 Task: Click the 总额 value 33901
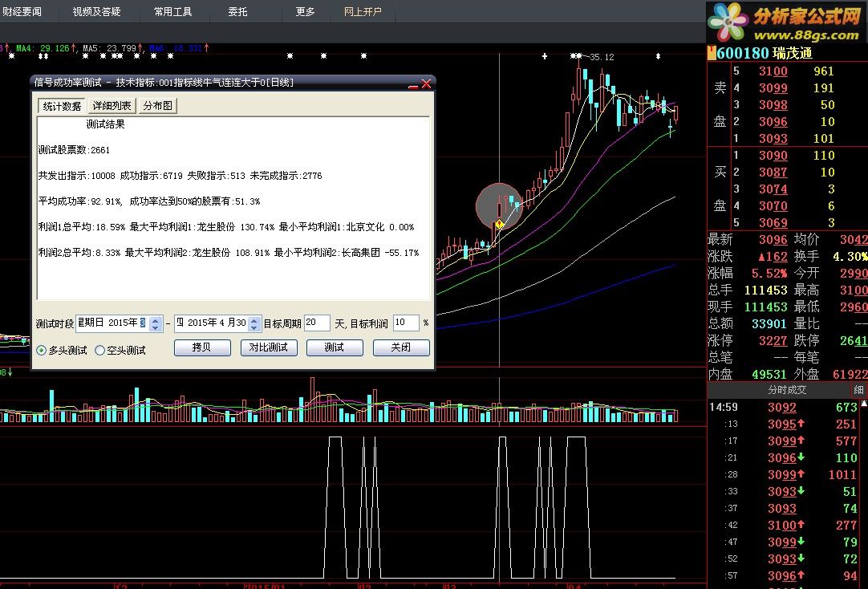point(769,324)
